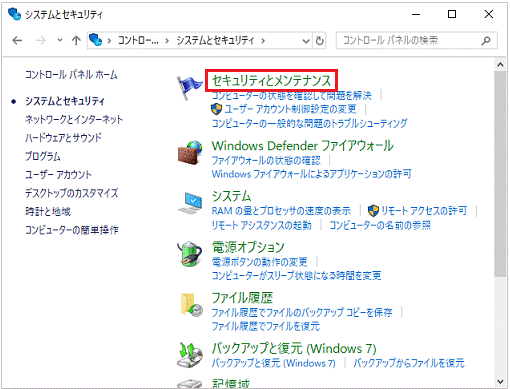Click Windows ファイアウォールによるアプリケーションの許可
This screenshot has height=389, width=510.
(x=311, y=174)
